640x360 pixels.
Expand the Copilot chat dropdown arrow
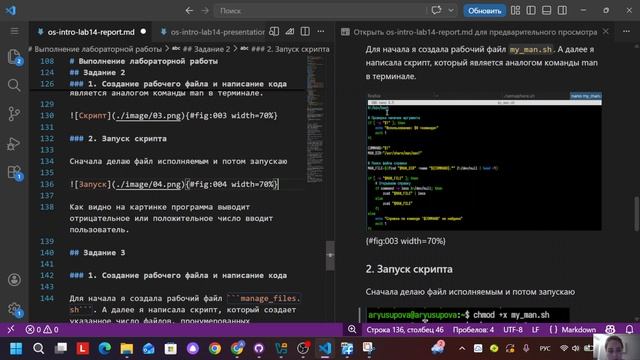tap(451, 11)
